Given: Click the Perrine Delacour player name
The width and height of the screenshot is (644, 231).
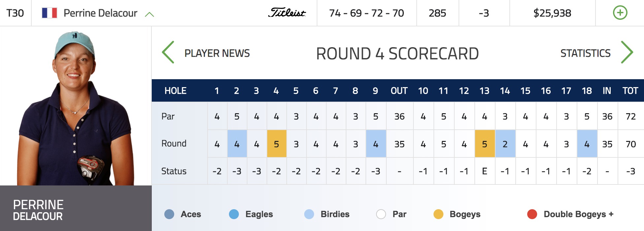Looking at the screenshot, I should [x=100, y=13].
